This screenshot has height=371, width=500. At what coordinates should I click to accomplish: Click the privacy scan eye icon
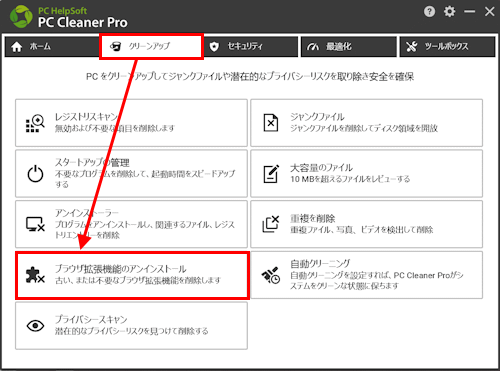pyautogui.click(x=35, y=326)
